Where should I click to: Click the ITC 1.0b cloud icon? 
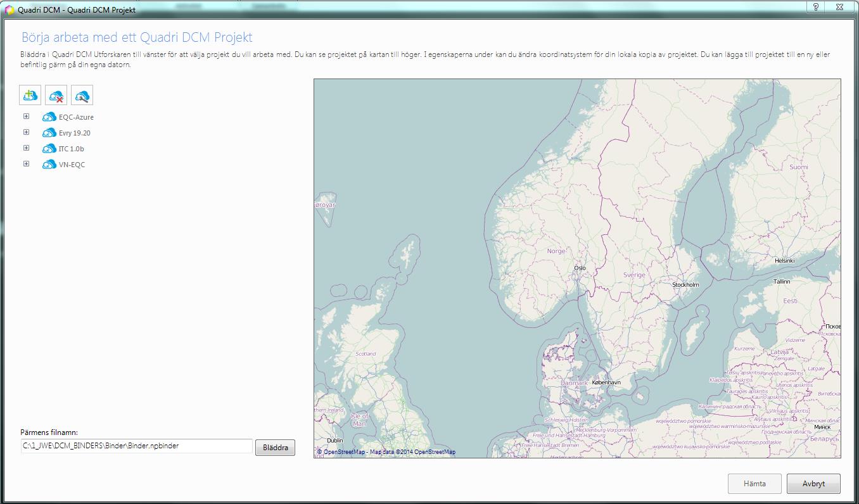click(x=49, y=149)
